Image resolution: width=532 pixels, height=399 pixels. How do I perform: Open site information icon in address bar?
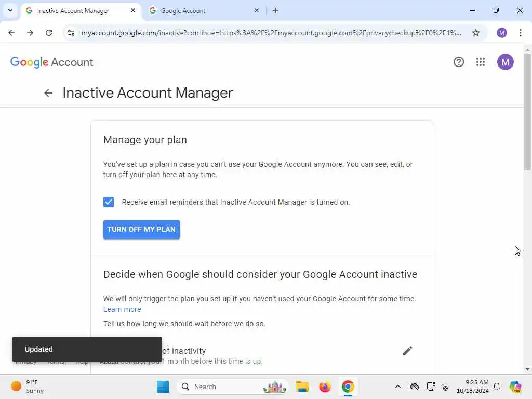click(71, 33)
